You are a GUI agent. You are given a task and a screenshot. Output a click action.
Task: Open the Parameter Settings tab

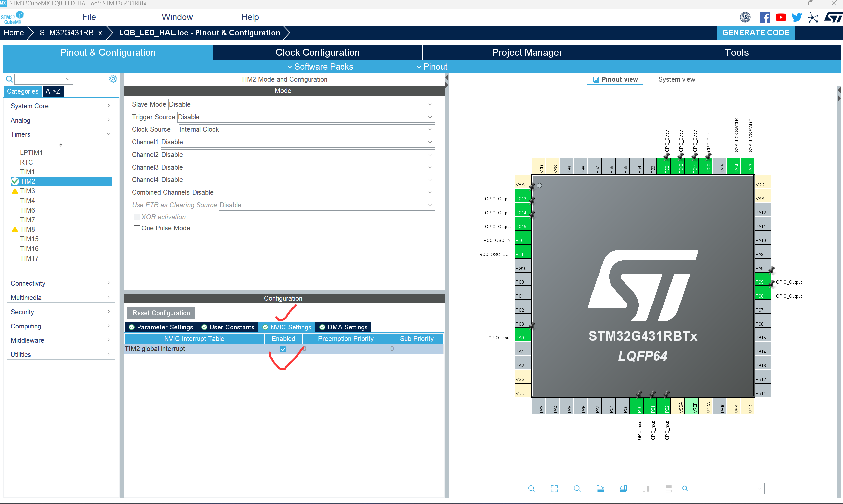point(161,327)
